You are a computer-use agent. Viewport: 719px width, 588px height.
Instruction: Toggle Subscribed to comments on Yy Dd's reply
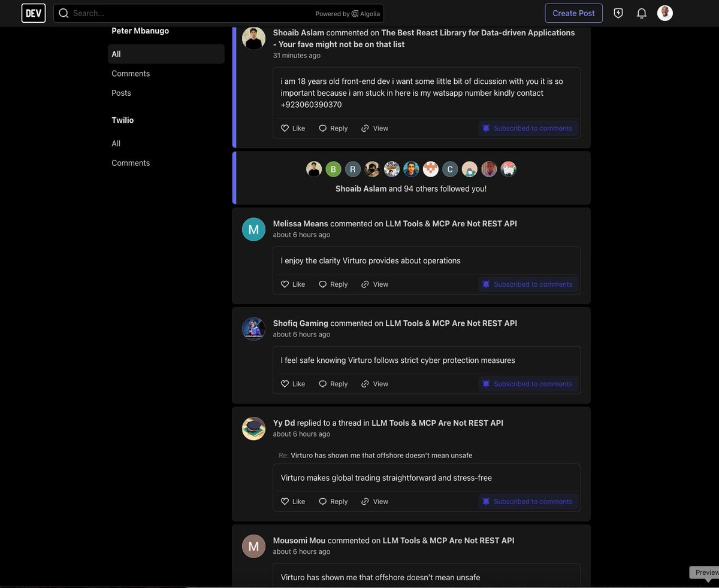pos(528,502)
